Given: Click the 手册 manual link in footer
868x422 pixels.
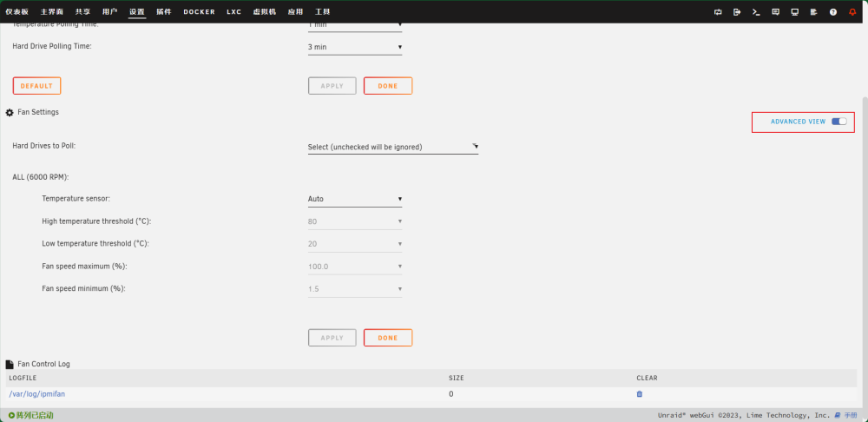Looking at the screenshot, I should (851, 415).
